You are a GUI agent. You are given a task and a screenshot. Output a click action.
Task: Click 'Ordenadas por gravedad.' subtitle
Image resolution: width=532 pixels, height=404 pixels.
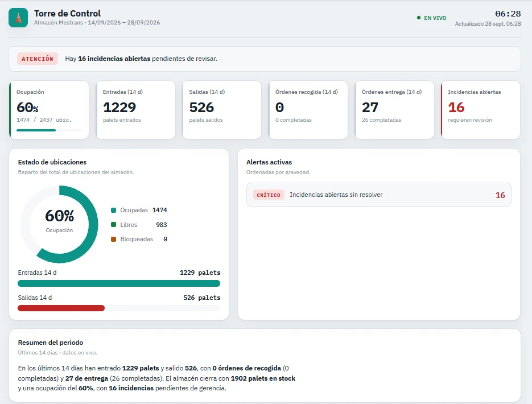pyautogui.click(x=278, y=172)
